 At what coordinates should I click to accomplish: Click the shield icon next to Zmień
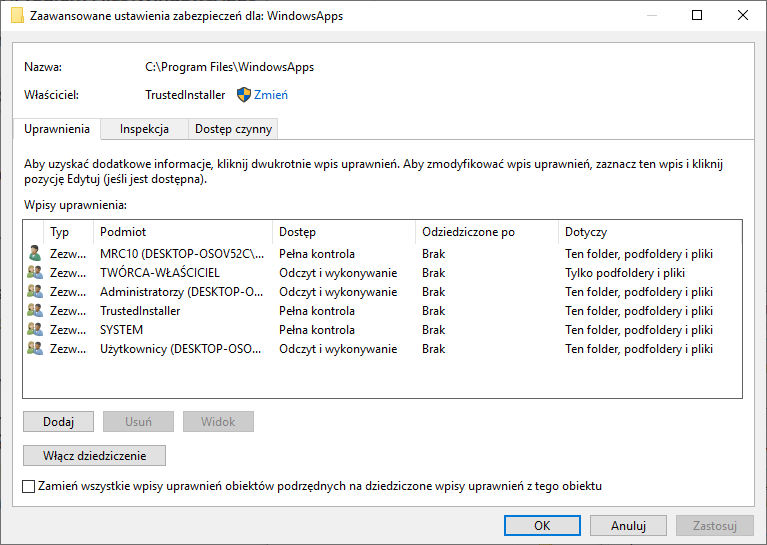click(244, 94)
